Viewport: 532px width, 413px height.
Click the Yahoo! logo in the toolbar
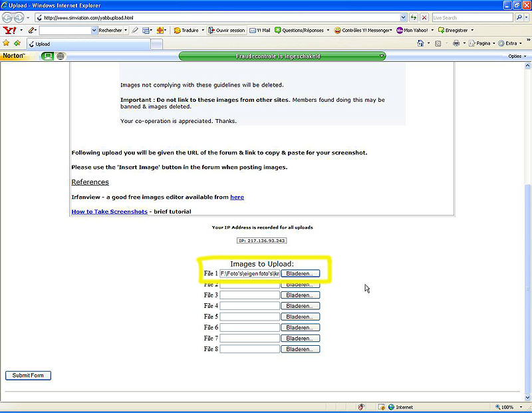9,31
